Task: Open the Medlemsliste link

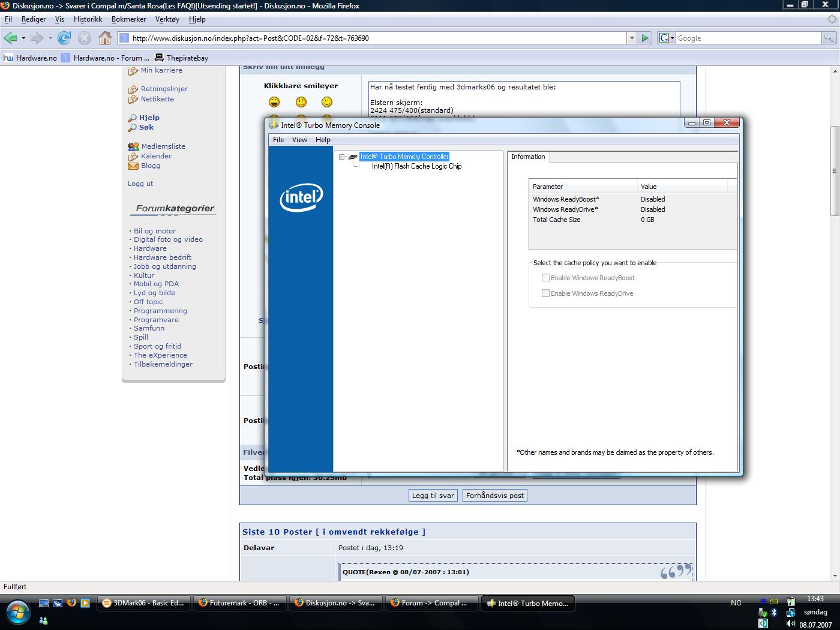Action: (163, 146)
